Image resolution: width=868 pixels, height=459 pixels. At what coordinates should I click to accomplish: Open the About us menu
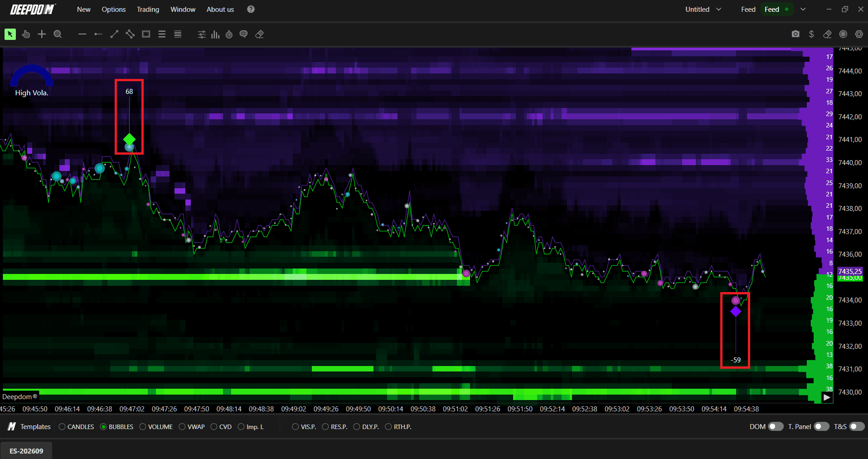[220, 9]
